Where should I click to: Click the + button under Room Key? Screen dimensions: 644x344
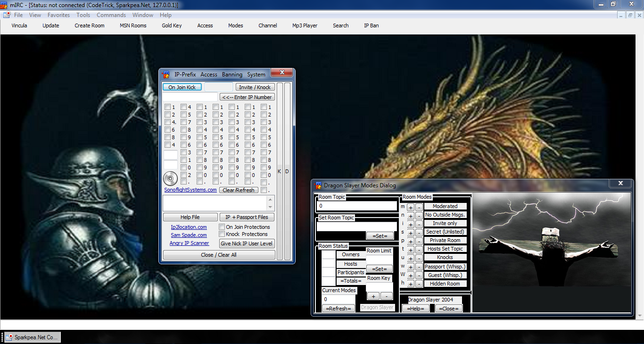click(373, 296)
